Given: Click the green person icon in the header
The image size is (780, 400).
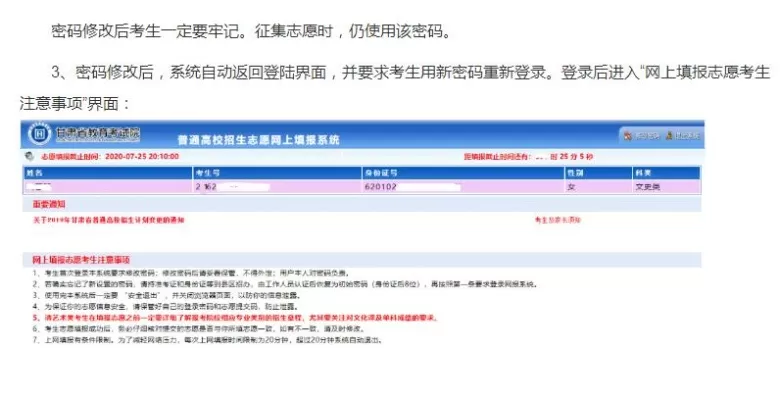Looking at the screenshot, I should 670,135.
